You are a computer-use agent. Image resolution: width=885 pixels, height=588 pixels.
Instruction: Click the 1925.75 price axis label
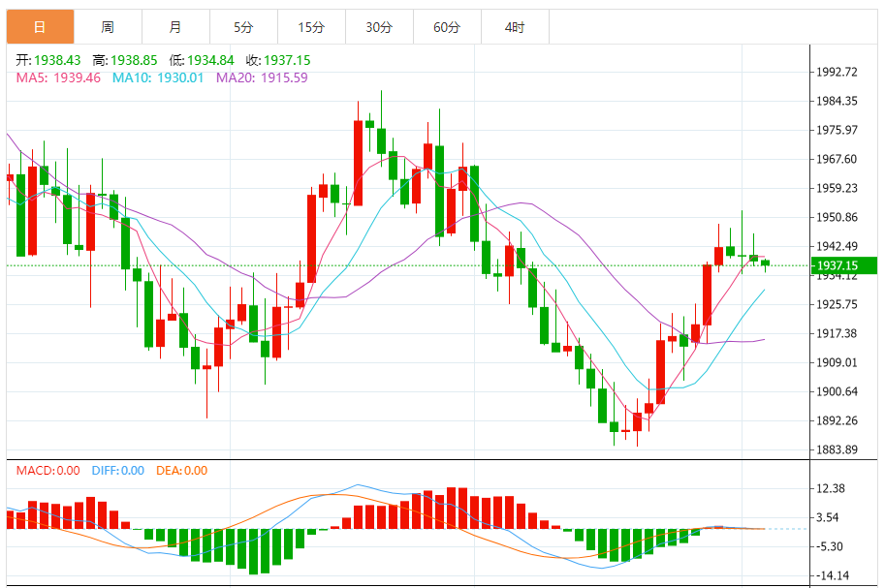838,305
